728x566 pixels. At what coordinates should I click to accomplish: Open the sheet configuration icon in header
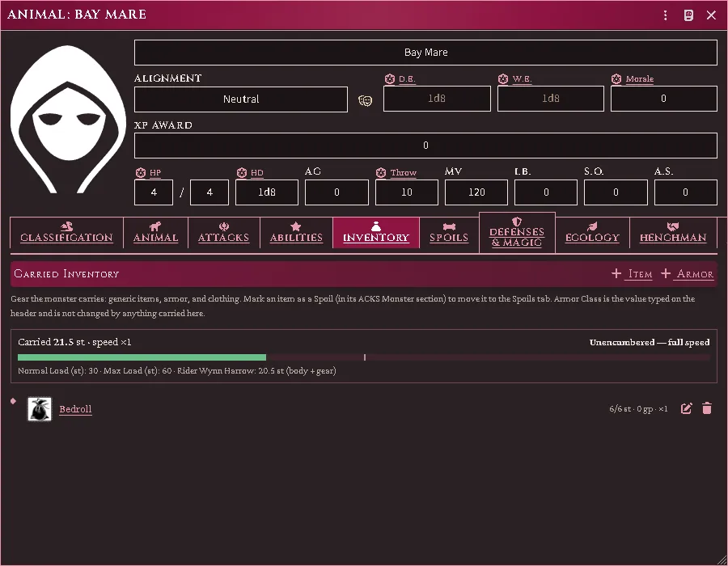[x=688, y=15]
